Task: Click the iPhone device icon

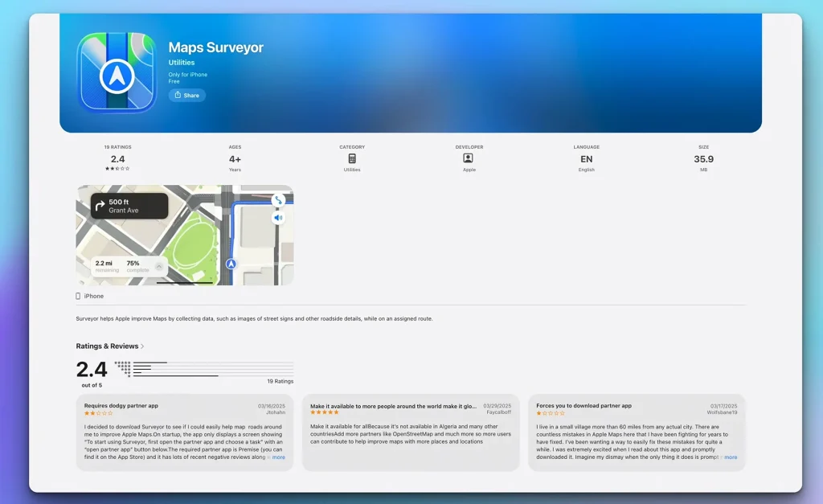Action: point(78,296)
